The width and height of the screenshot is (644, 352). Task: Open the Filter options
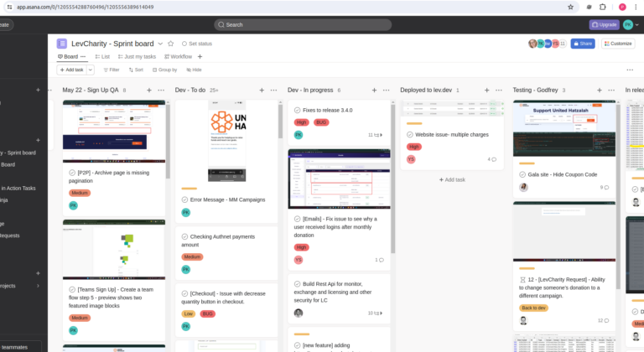(112, 70)
